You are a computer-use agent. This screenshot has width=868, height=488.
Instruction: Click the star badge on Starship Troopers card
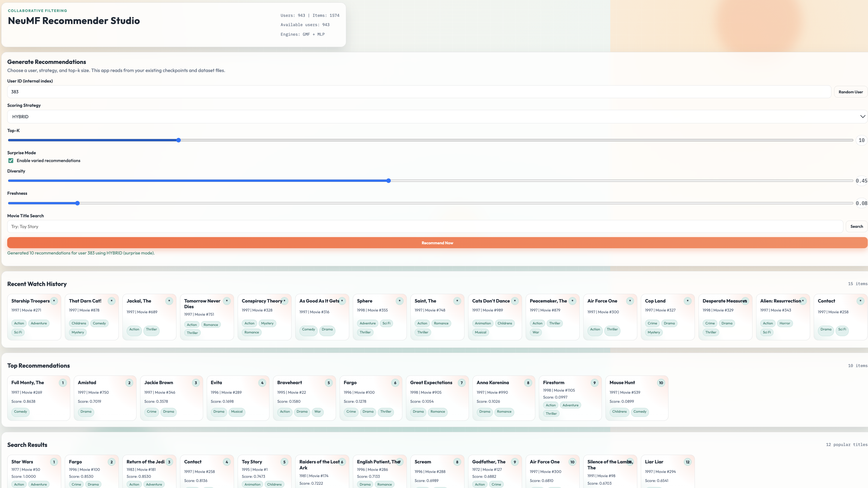coord(54,301)
